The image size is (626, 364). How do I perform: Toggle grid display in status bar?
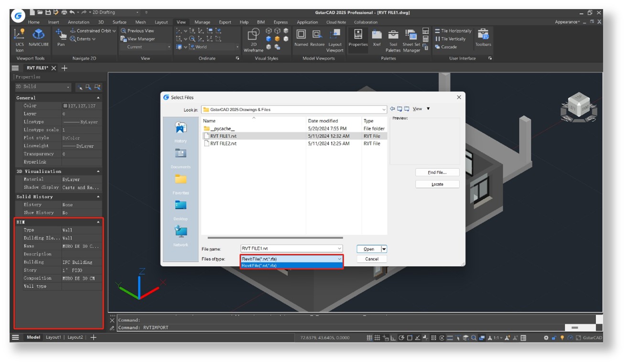pos(369,338)
